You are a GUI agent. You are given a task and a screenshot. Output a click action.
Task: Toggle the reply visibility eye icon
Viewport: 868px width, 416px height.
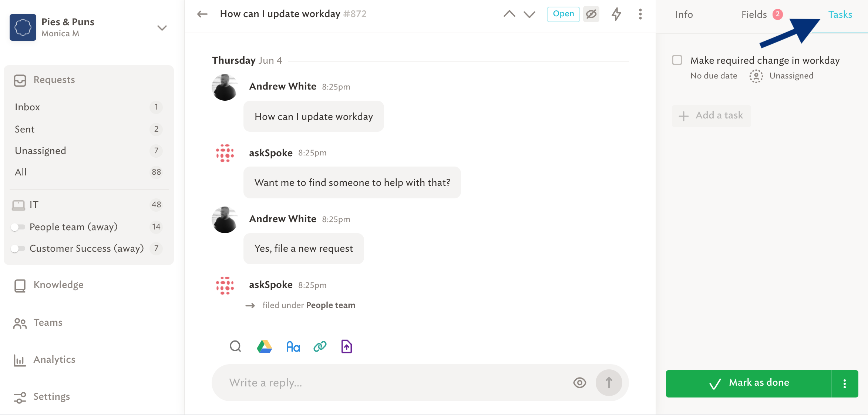tap(580, 383)
